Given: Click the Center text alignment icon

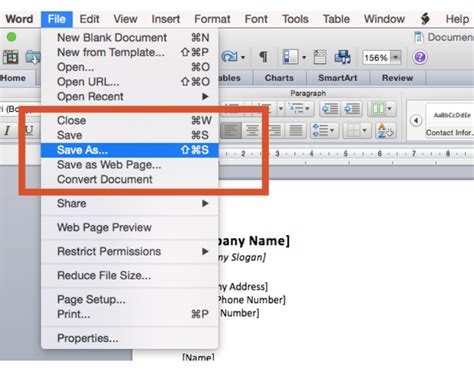Looking at the screenshot, I should 252,130.
